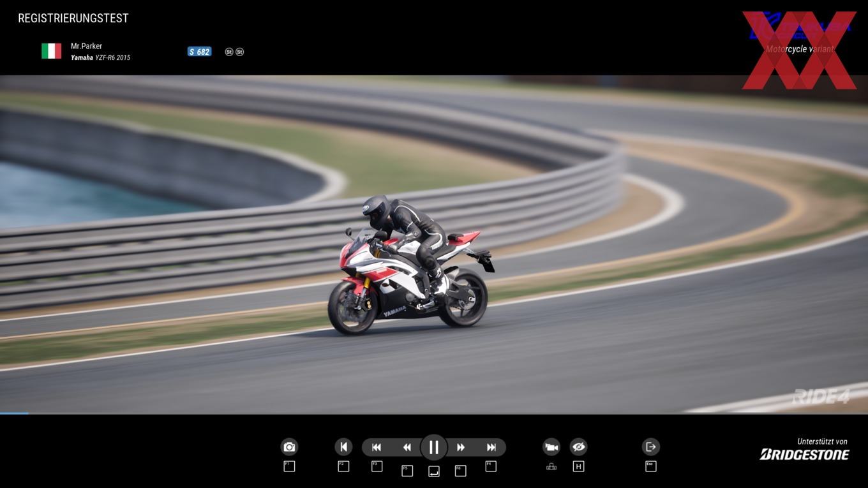Image resolution: width=868 pixels, height=488 pixels.
Task: Rewind the replay
Action: (407, 447)
